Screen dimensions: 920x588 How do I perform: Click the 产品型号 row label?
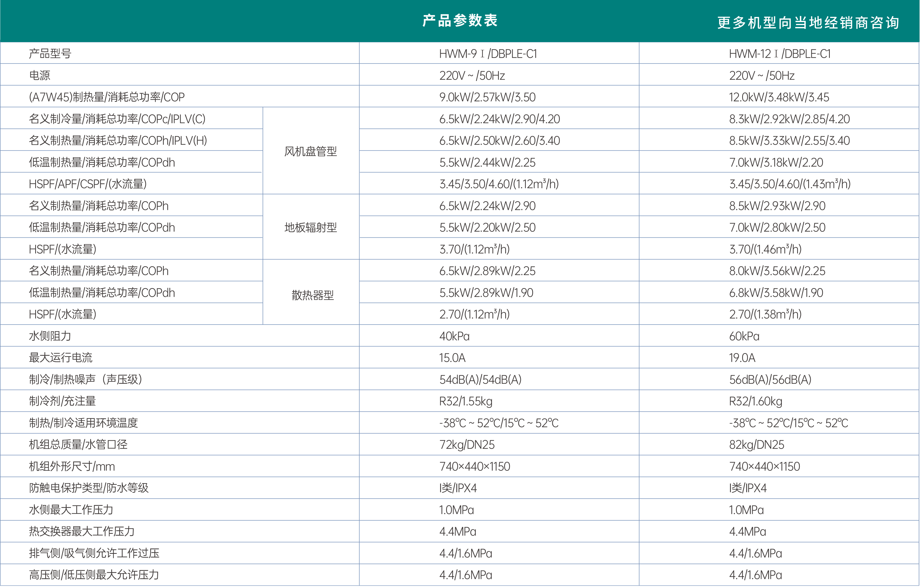(50, 54)
